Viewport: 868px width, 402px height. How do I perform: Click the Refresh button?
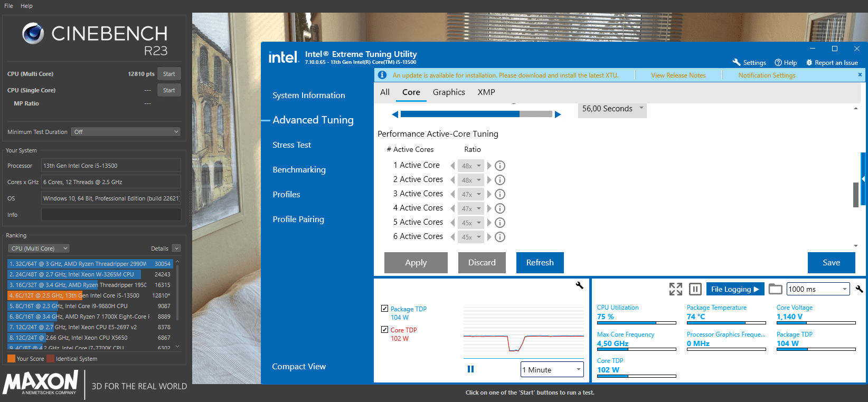(x=540, y=262)
